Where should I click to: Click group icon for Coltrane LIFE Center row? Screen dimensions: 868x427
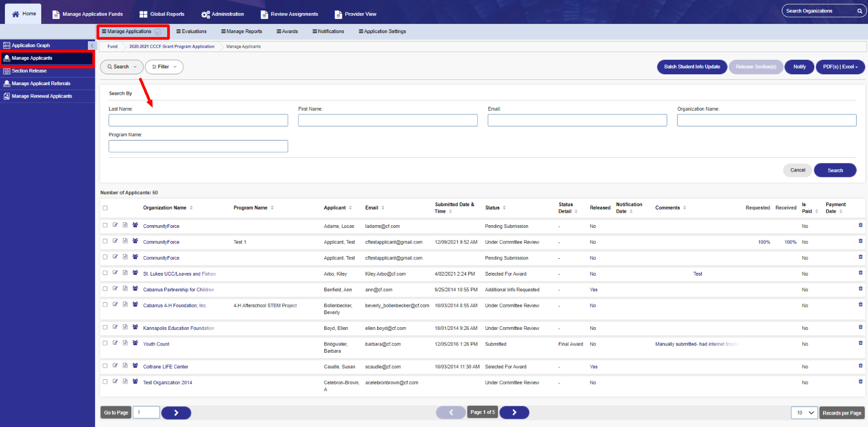(x=135, y=366)
